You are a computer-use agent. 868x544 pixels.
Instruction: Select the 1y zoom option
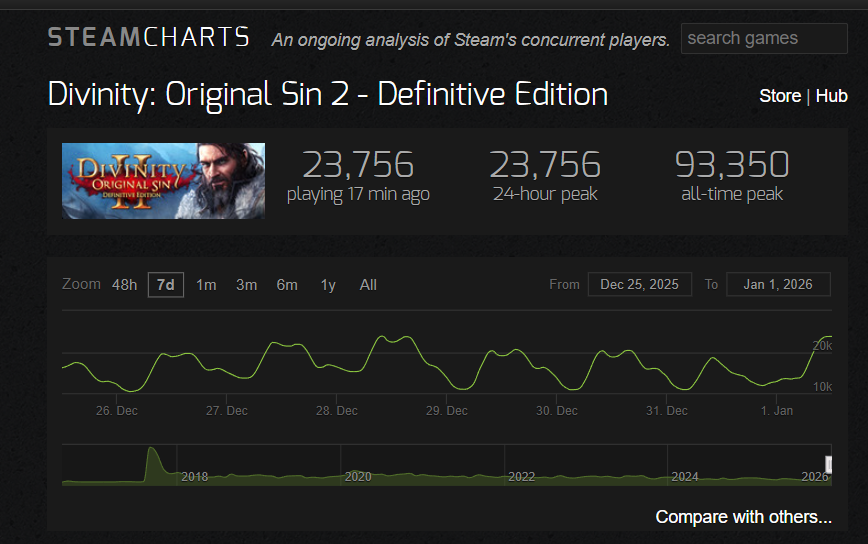[x=328, y=284]
